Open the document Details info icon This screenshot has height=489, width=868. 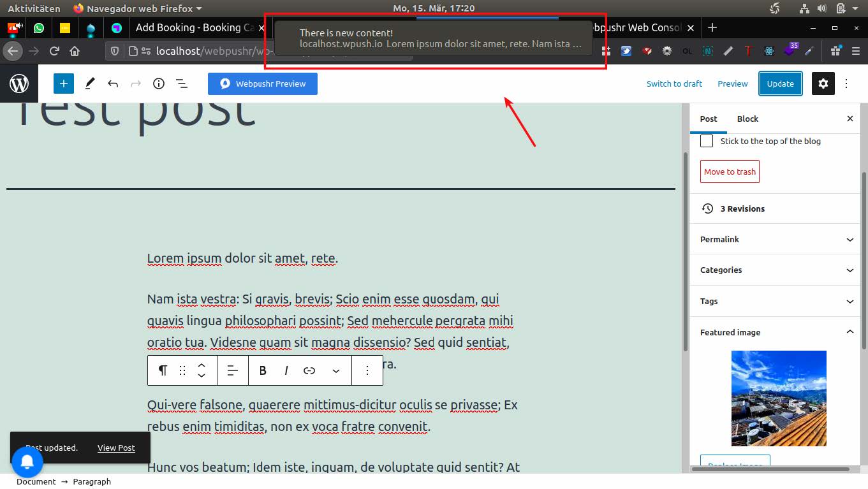159,84
